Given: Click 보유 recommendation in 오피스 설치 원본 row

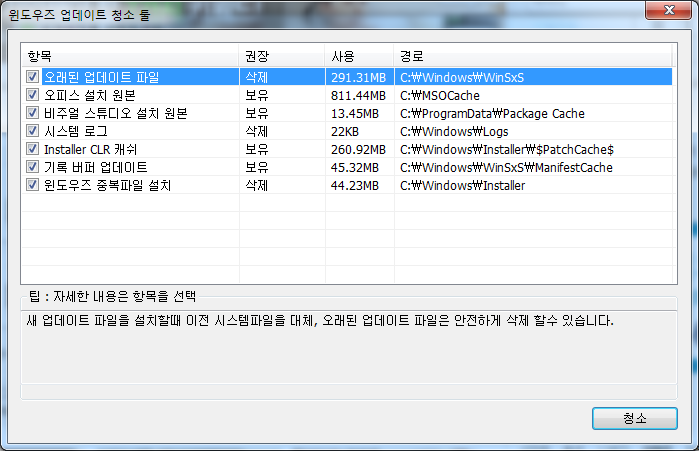Looking at the screenshot, I should [x=257, y=95].
